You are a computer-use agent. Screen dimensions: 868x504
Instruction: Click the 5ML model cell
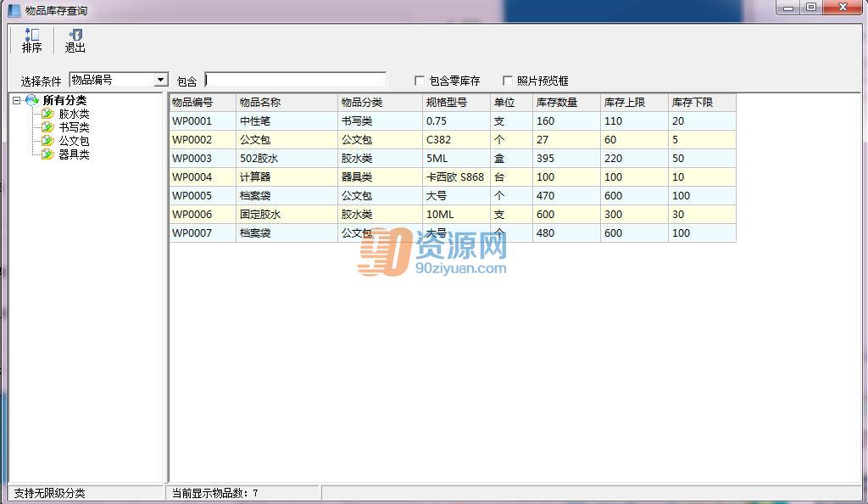coord(456,159)
